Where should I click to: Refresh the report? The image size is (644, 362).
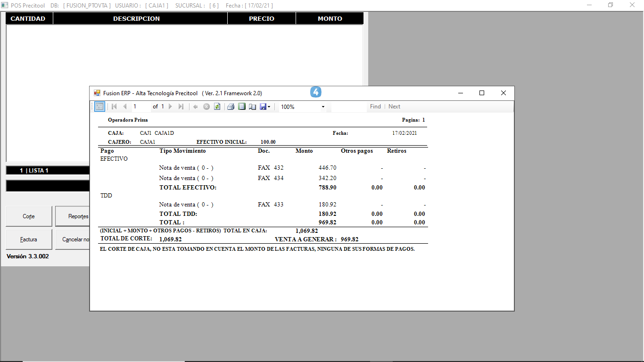coord(217,107)
